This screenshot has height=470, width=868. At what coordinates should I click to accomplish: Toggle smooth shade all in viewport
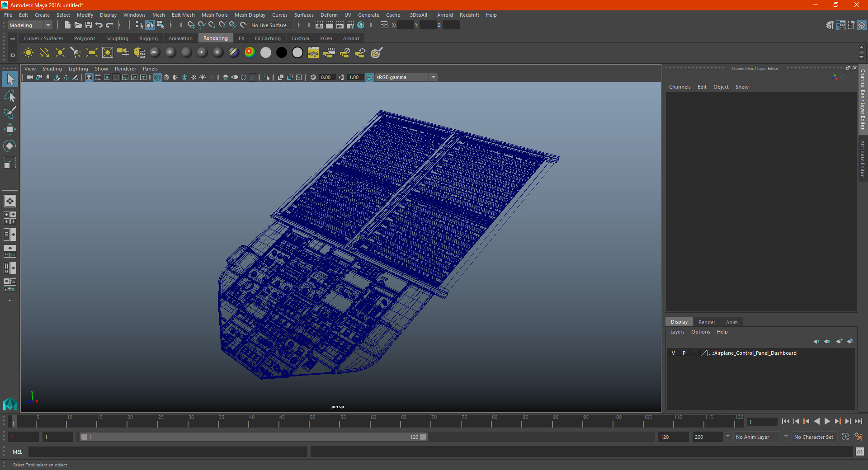[166, 77]
